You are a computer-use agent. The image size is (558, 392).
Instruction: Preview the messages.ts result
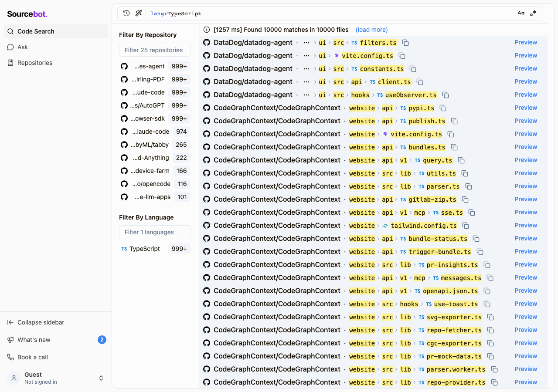click(526, 277)
